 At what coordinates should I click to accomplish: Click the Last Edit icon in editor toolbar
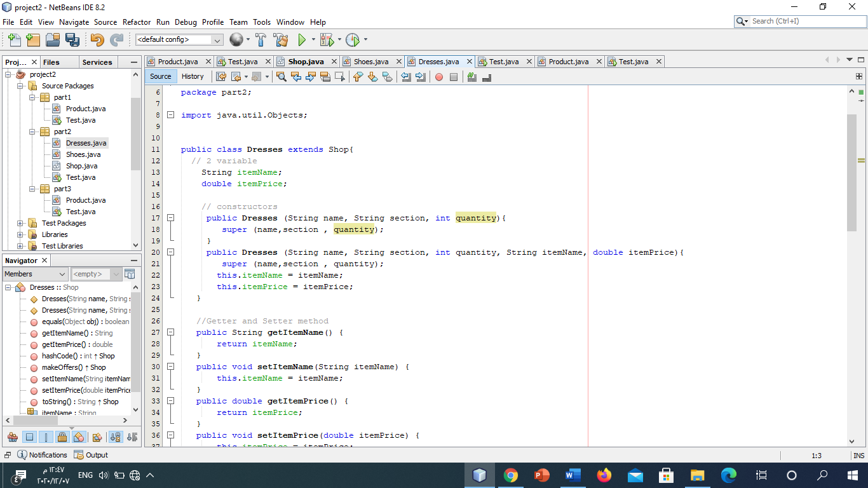pyautogui.click(x=221, y=77)
